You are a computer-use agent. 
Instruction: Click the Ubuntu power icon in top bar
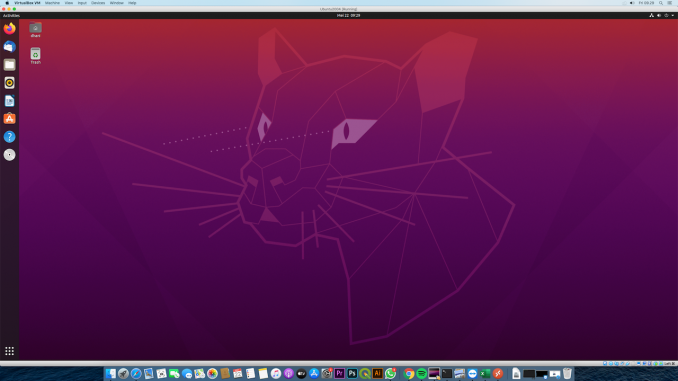pyautogui.click(x=666, y=16)
